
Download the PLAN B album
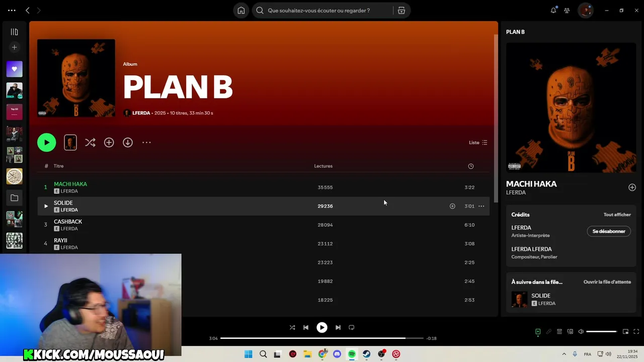coord(128,142)
